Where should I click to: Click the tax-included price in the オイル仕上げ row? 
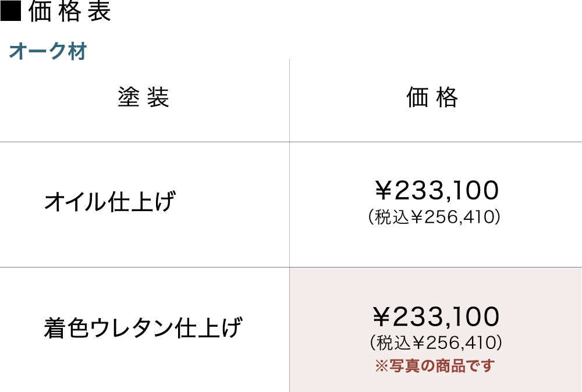[435, 217]
